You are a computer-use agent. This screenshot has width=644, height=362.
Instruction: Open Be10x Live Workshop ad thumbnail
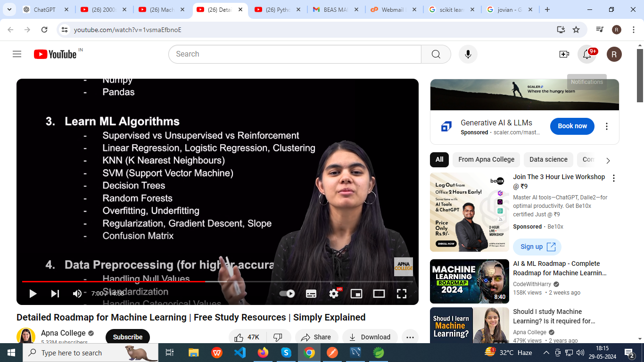[x=470, y=212]
